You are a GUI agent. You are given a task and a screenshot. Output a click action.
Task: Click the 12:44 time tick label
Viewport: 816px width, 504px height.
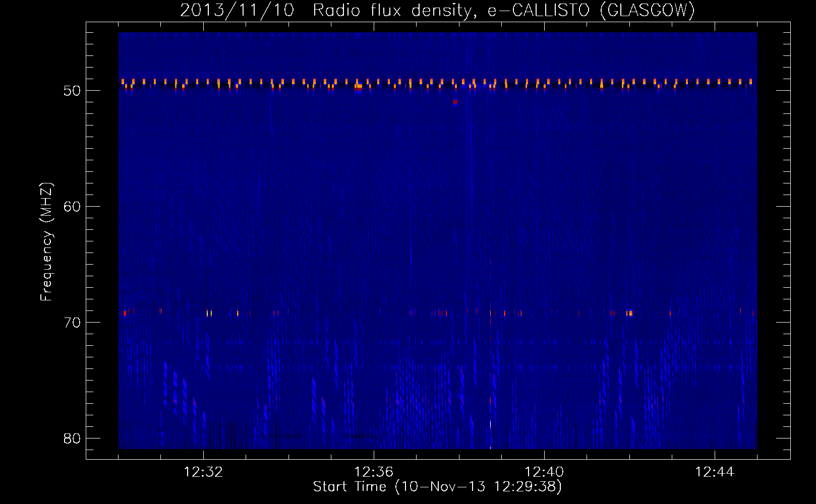715,472
